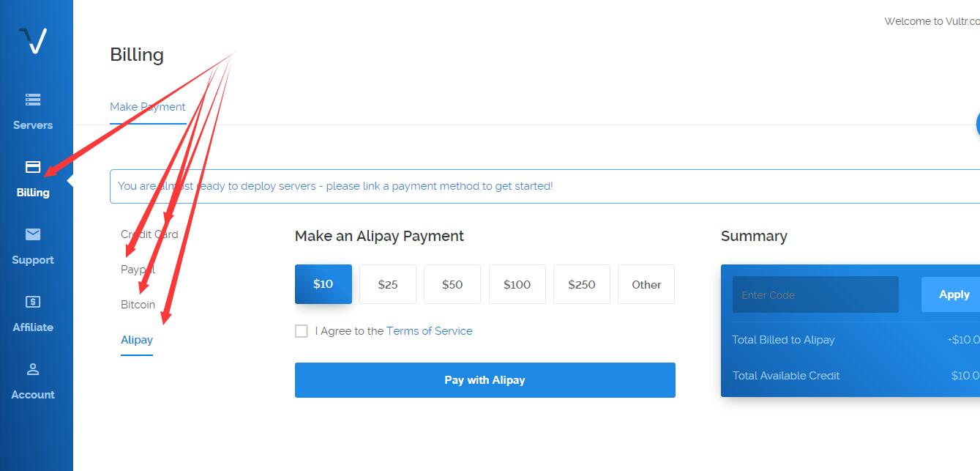Select Bitcoin payment method
The height and width of the screenshot is (471, 980).
138,305
